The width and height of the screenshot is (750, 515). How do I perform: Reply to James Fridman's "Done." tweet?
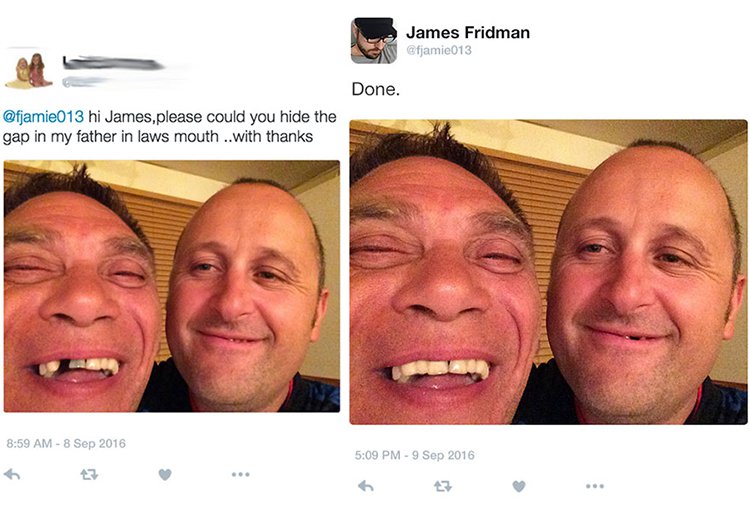point(366,487)
